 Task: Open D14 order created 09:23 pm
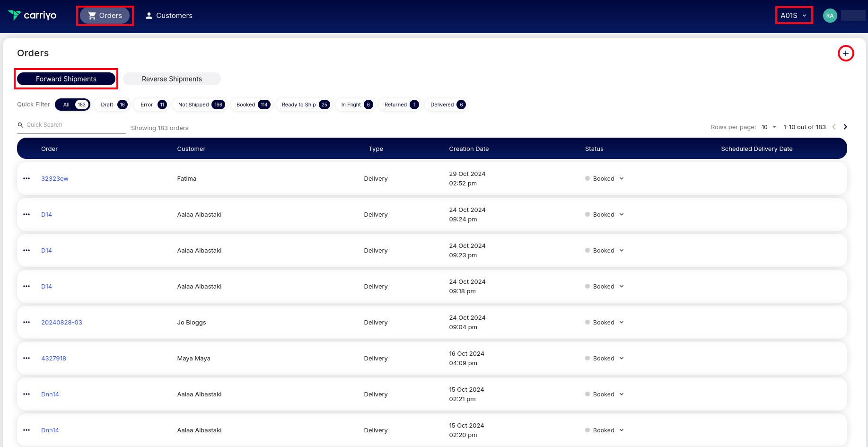click(46, 250)
